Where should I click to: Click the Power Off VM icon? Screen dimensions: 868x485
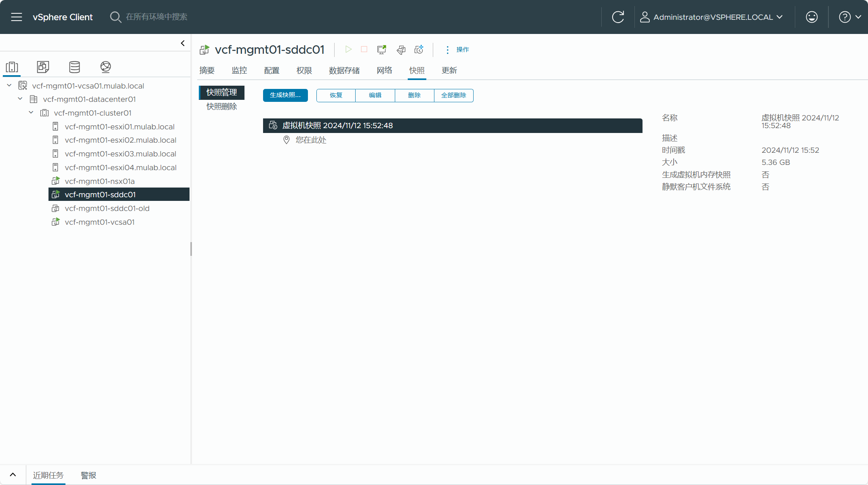(364, 49)
